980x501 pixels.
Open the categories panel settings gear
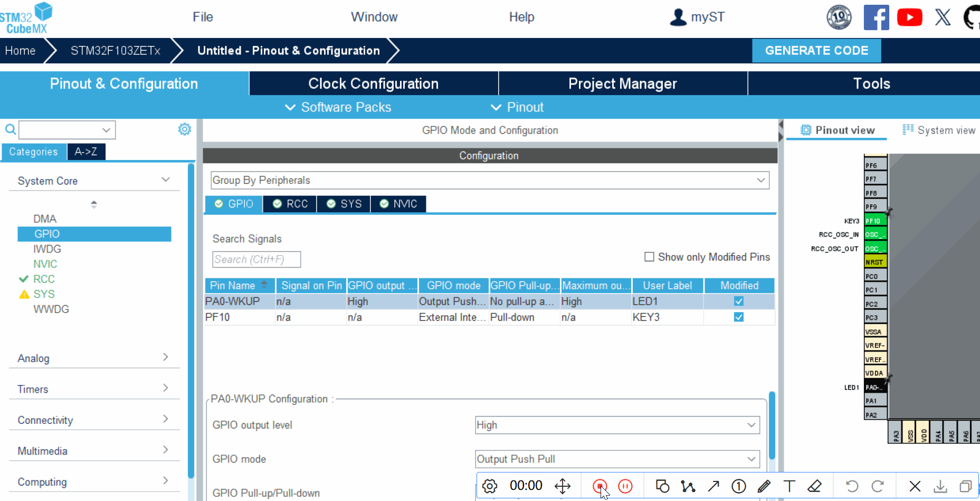point(184,129)
